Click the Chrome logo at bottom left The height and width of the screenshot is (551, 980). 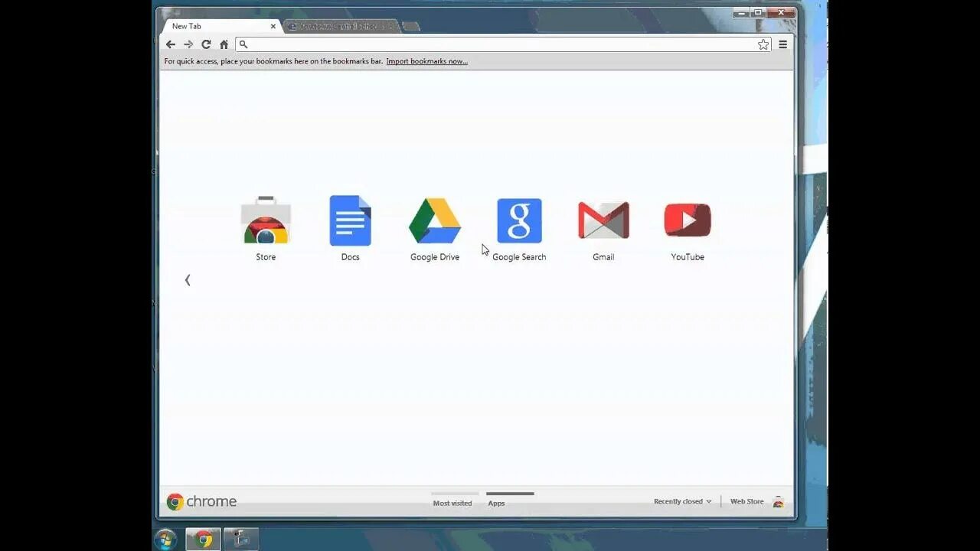coord(201,502)
